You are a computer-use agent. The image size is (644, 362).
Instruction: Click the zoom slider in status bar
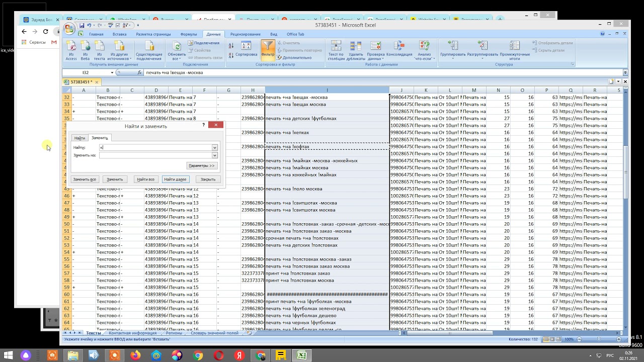pyautogui.click(x=598, y=339)
